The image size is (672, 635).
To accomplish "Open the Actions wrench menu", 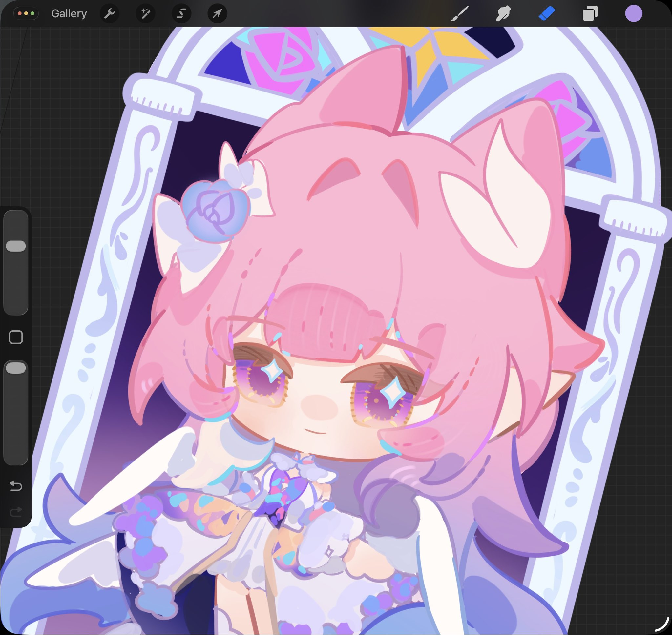I will point(109,14).
